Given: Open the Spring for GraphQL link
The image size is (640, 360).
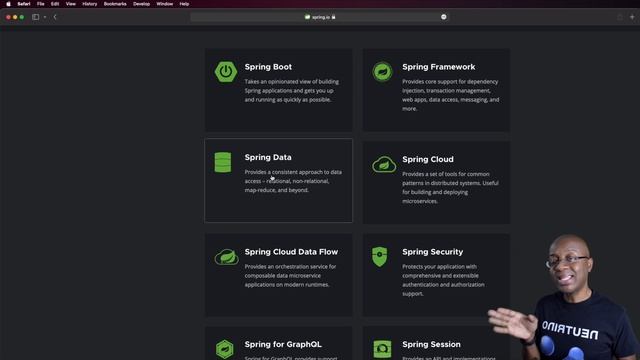Looking at the screenshot, I should click(x=283, y=344).
